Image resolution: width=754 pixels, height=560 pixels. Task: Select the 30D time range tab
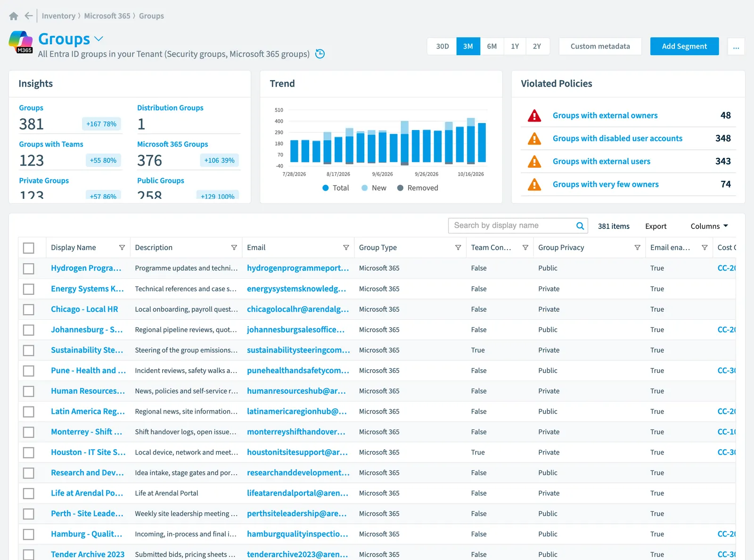pyautogui.click(x=442, y=46)
